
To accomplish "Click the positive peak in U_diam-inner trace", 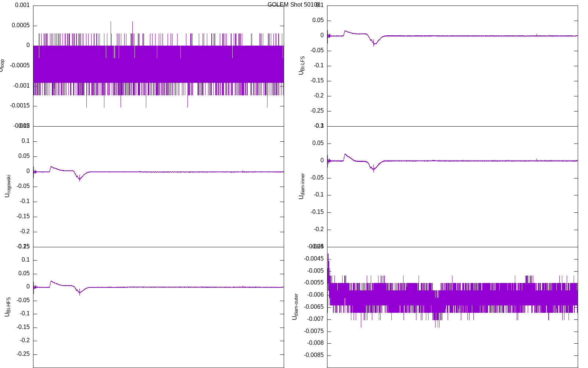I will coord(345,154).
